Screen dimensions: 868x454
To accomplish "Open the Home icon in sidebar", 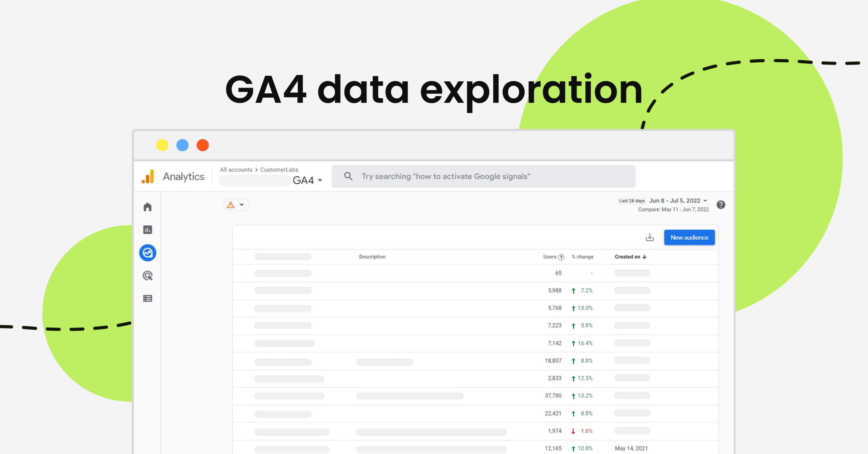I will point(147,207).
